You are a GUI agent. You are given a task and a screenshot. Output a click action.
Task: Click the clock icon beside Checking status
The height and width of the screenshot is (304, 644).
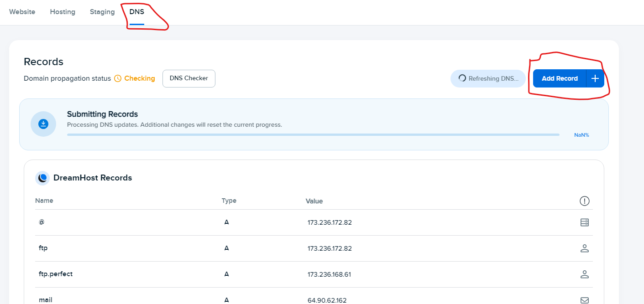tap(118, 78)
